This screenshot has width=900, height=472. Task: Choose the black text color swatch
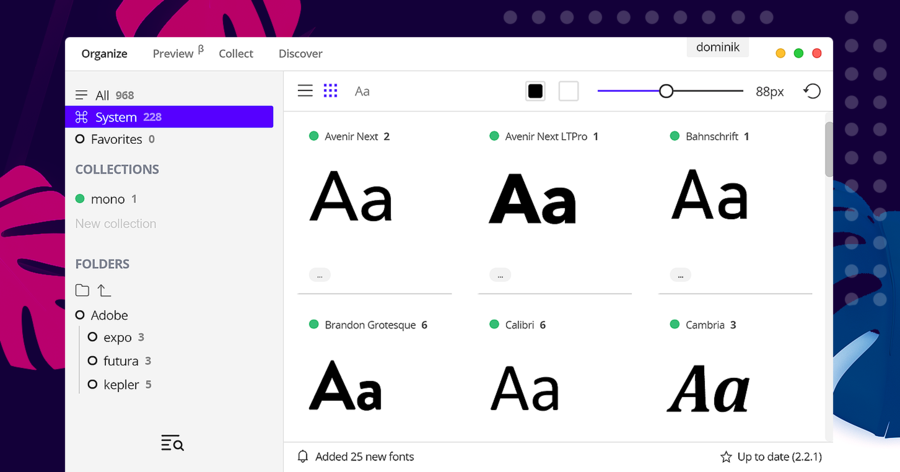point(535,91)
